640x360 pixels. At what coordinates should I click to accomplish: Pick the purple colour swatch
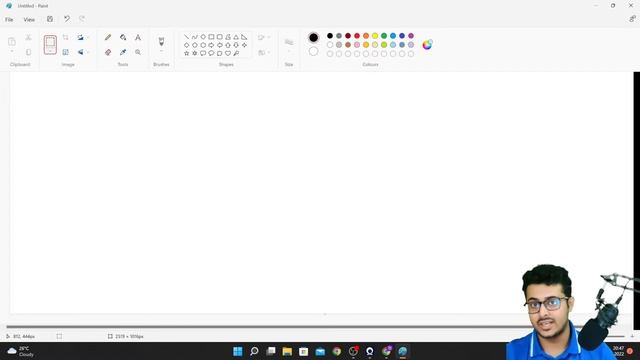pos(411,36)
